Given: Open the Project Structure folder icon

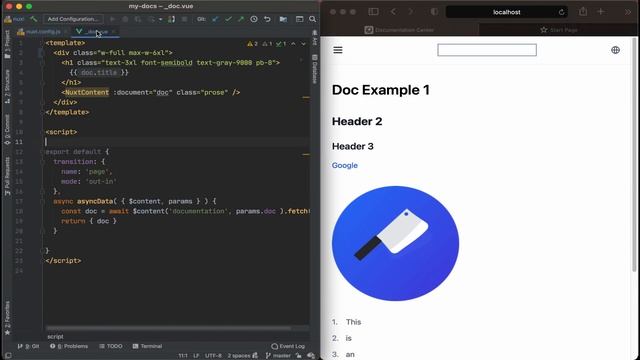Looking at the screenshot, I should point(283,19).
